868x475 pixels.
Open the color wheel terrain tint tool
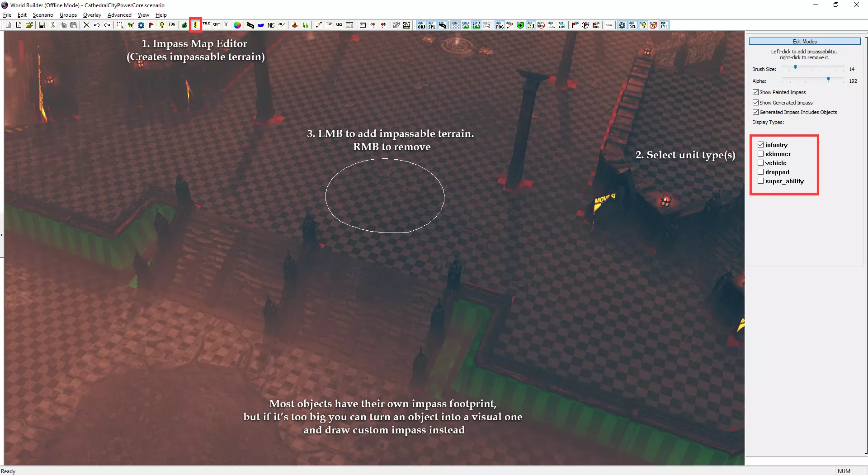coord(237,25)
